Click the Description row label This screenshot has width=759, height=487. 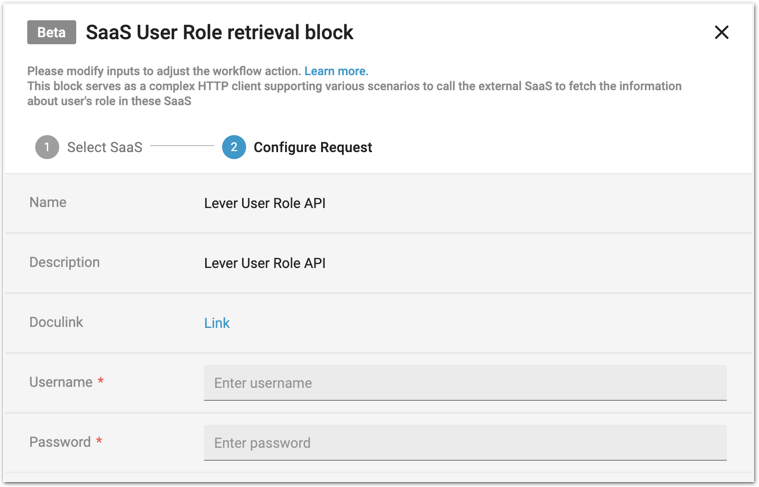[64, 262]
